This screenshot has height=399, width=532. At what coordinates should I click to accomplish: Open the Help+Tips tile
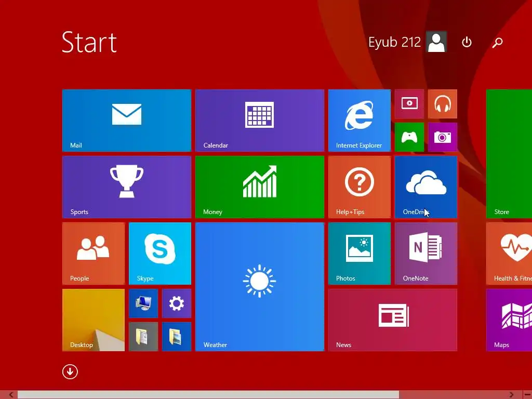[x=360, y=187]
